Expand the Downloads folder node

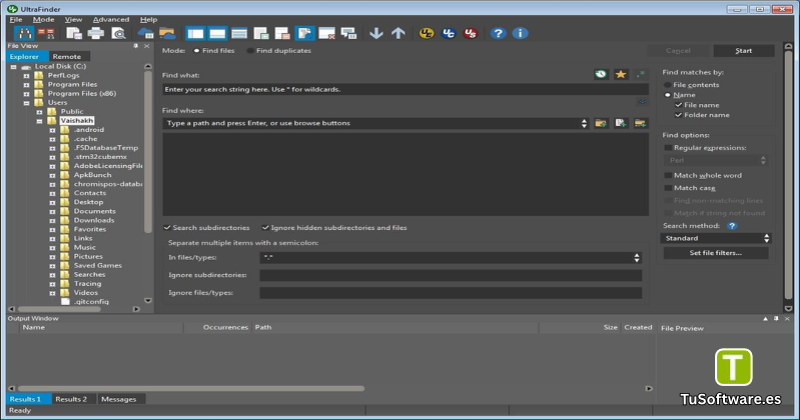pyautogui.click(x=52, y=220)
